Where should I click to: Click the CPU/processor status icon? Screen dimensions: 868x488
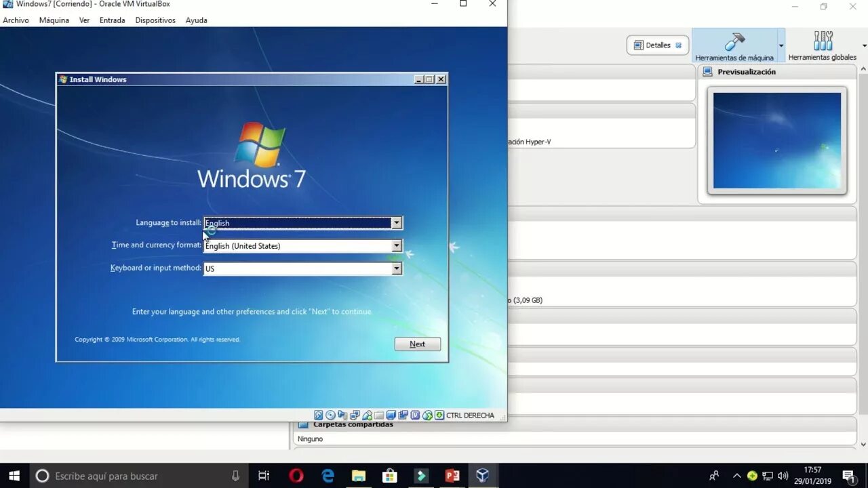415,415
